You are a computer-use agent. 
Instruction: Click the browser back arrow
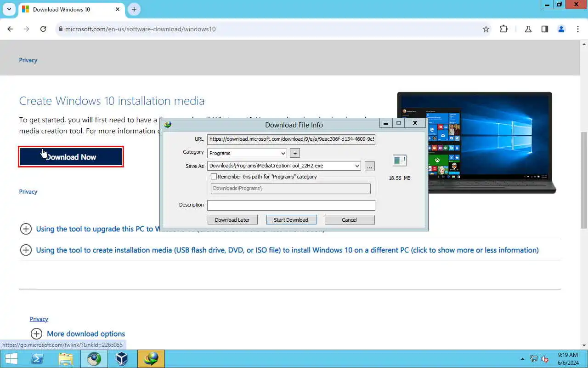pyautogui.click(x=10, y=29)
